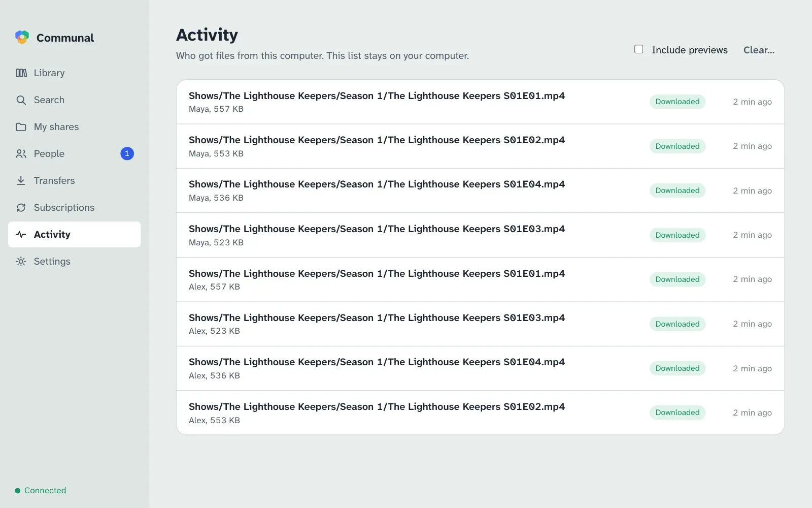The image size is (812, 508).
Task: Click the People icon in sidebar
Action: [x=21, y=154]
